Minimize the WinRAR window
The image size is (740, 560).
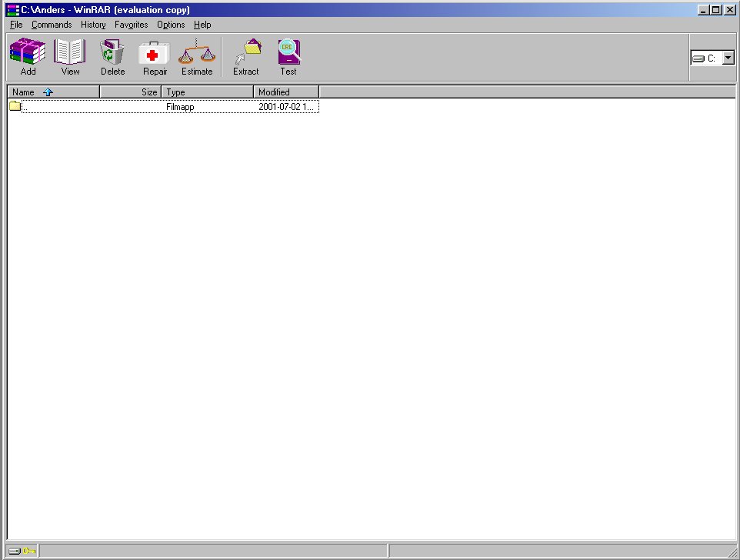[x=703, y=9]
